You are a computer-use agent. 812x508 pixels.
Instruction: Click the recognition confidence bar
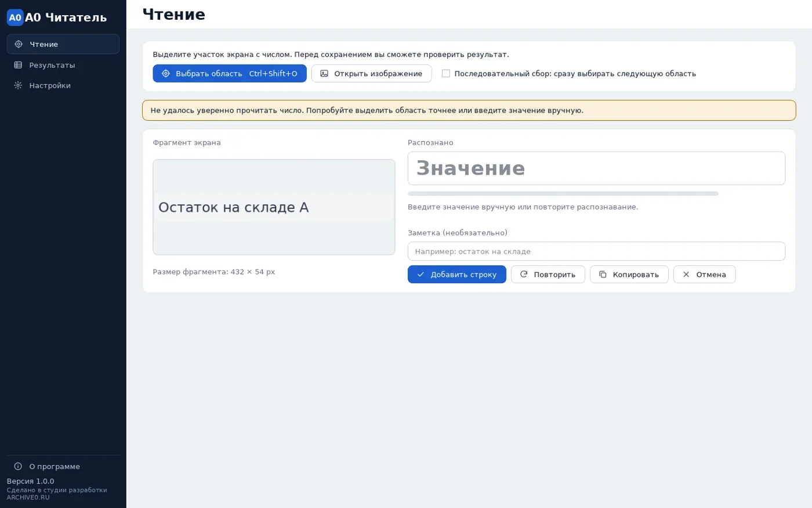point(563,193)
